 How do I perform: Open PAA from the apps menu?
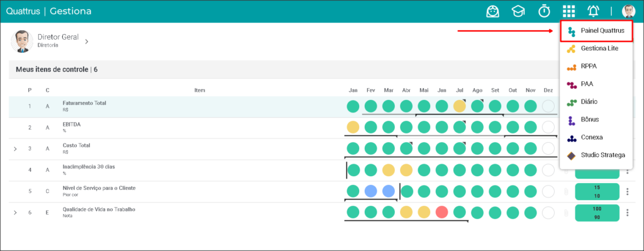click(596, 84)
